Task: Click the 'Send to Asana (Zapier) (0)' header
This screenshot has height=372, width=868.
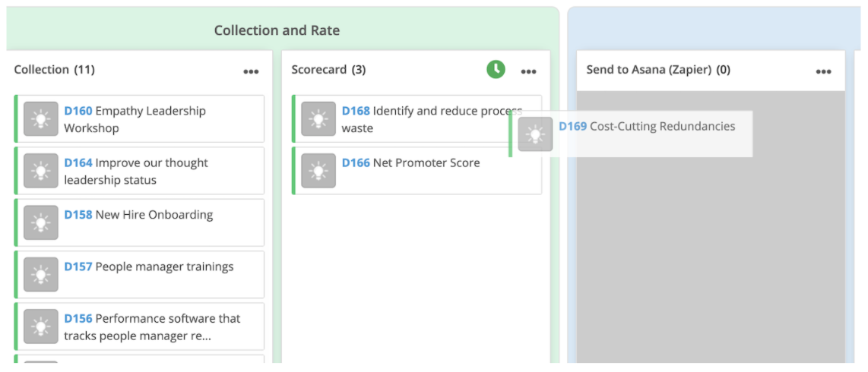Action: tap(658, 70)
